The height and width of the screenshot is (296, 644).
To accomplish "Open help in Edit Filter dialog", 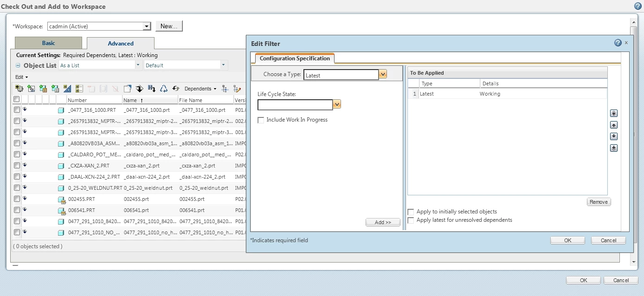I will [x=618, y=43].
